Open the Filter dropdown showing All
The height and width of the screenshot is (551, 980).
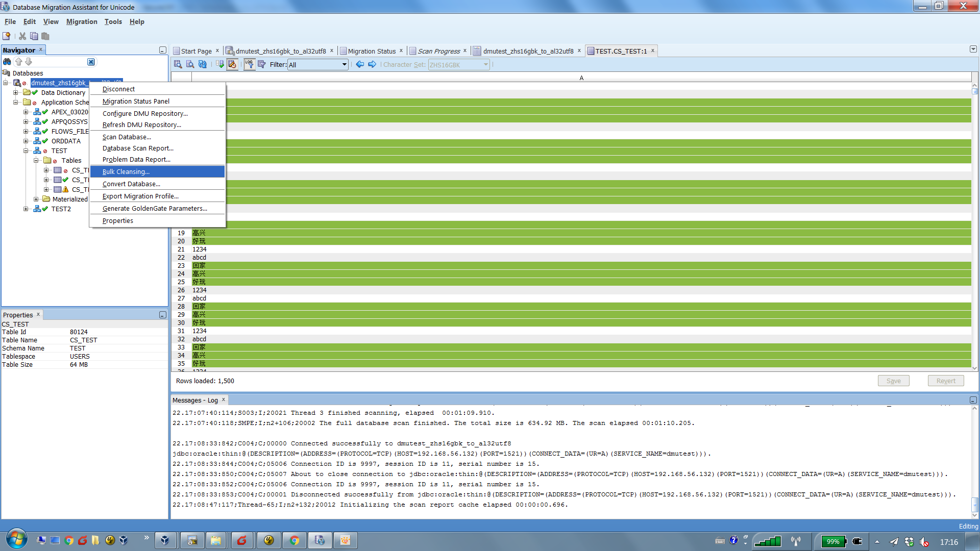(x=318, y=65)
